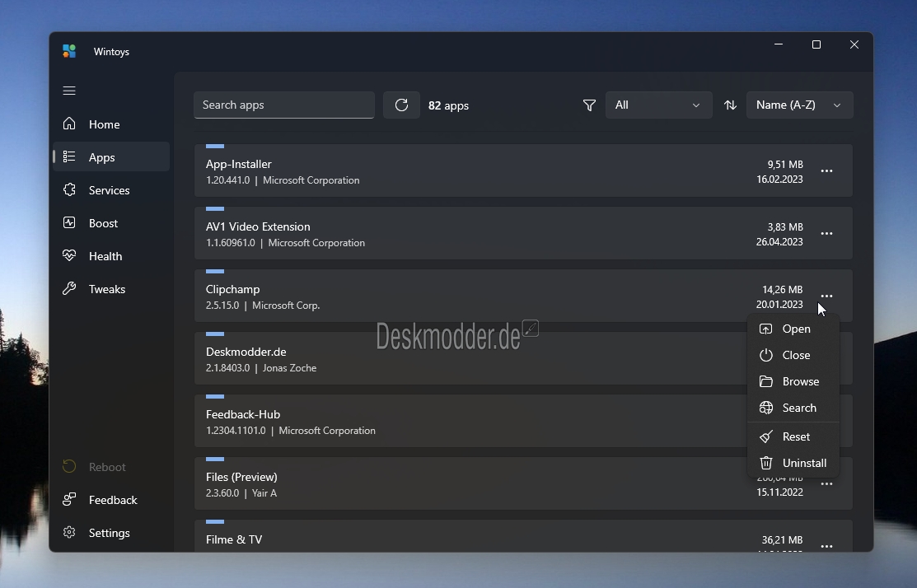Refresh the apps list

[x=401, y=105]
